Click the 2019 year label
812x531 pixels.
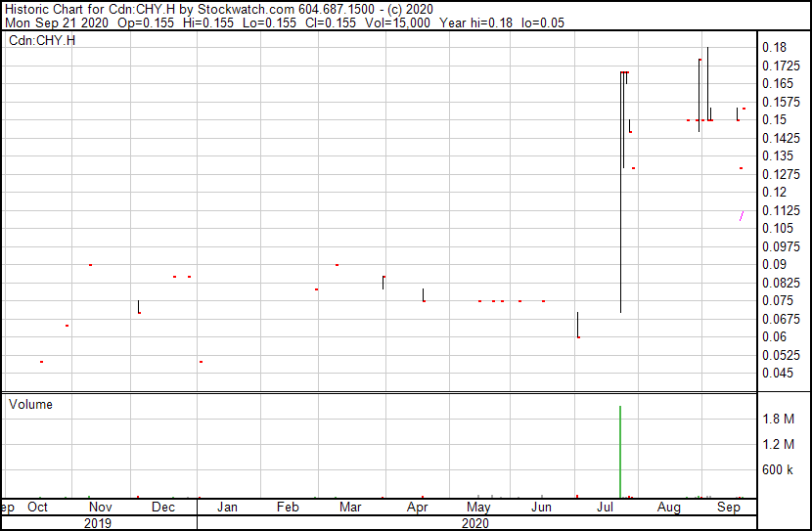point(98,523)
